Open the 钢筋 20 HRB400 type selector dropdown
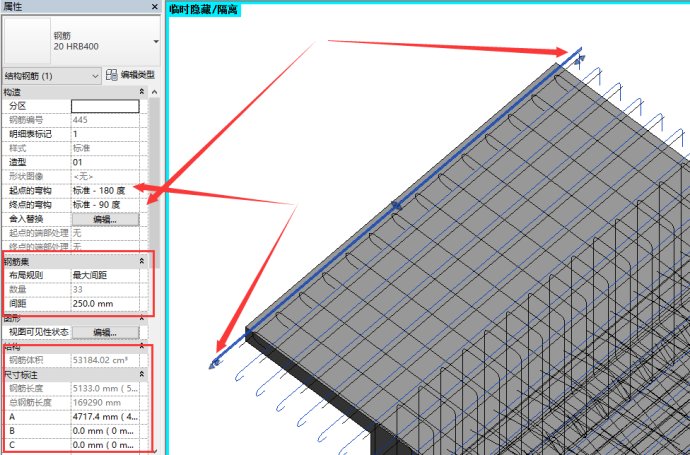 [x=155, y=42]
